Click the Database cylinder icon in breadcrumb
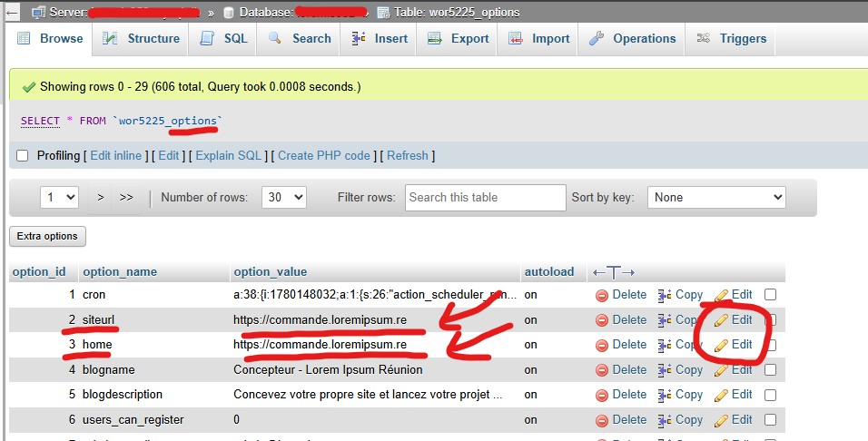 pyautogui.click(x=229, y=12)
